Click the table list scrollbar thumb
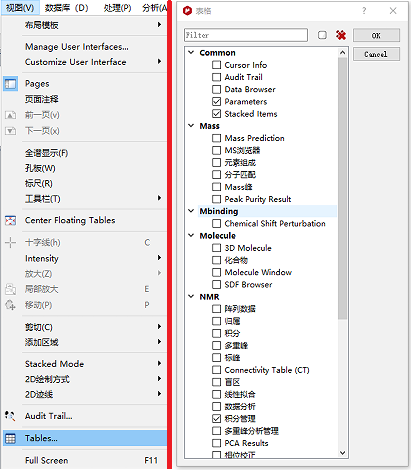Viewport: 411px width, 470px height. tap(342, 188)
